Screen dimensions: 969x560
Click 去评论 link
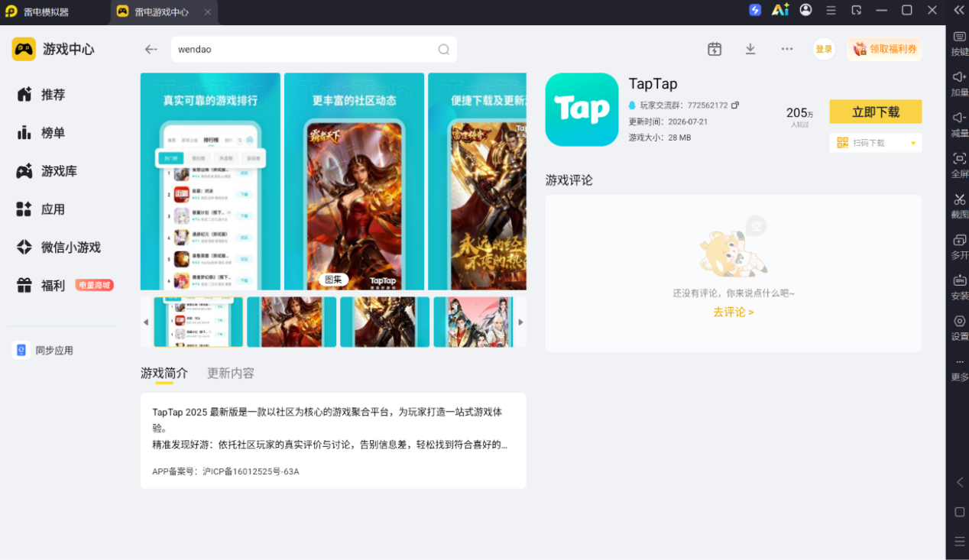[x=734, y=312]
